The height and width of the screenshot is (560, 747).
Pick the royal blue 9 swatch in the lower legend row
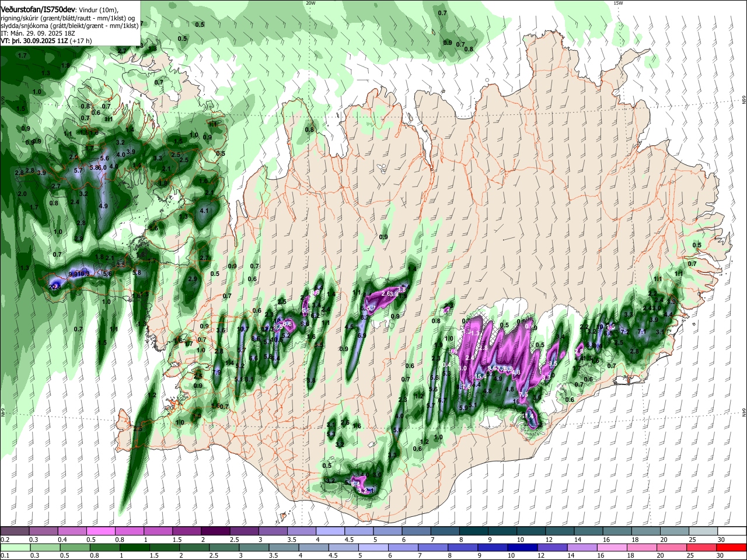(492, 548)
